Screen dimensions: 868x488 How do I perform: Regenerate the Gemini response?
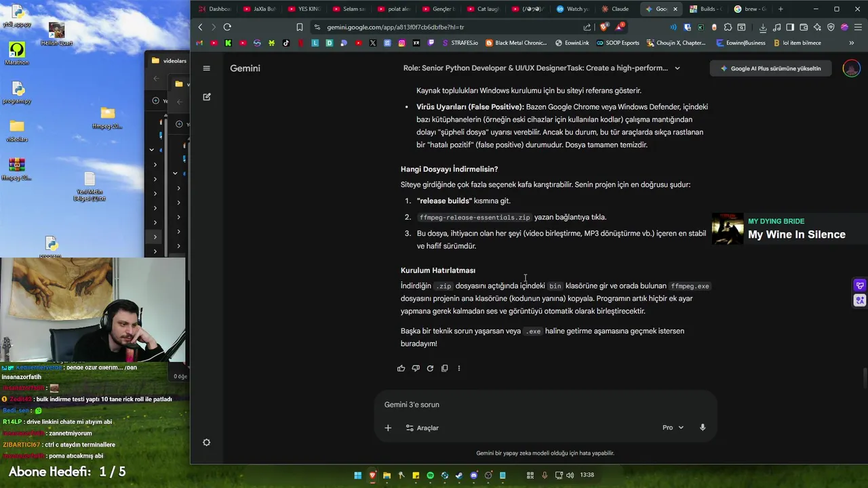(430, 368)
